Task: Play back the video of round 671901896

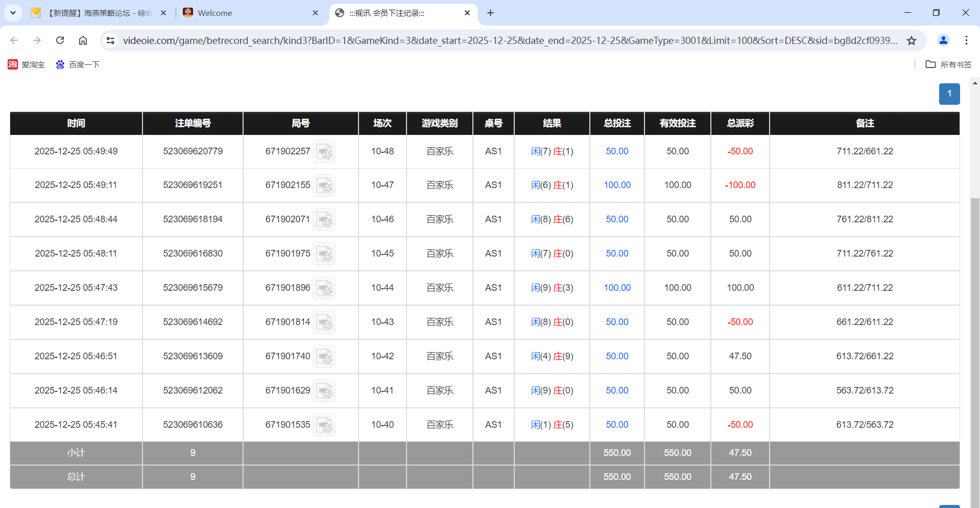Action: pos(324,288)
